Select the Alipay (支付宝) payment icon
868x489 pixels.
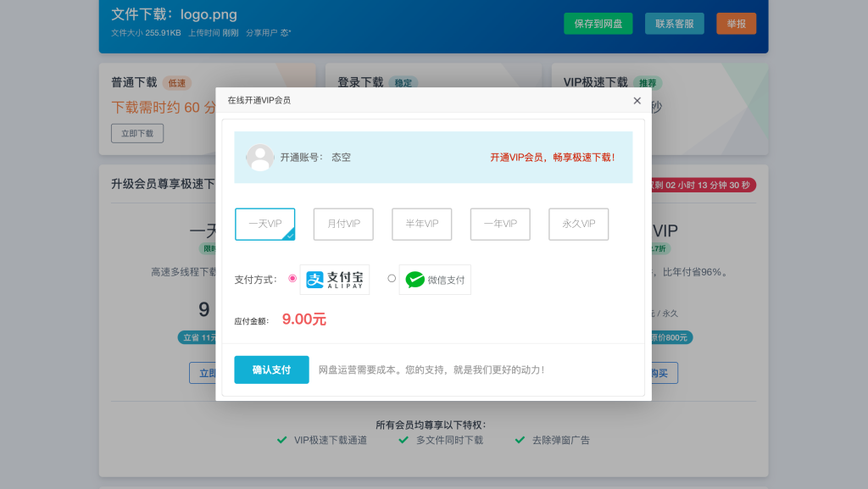click(x=335, y=279)
